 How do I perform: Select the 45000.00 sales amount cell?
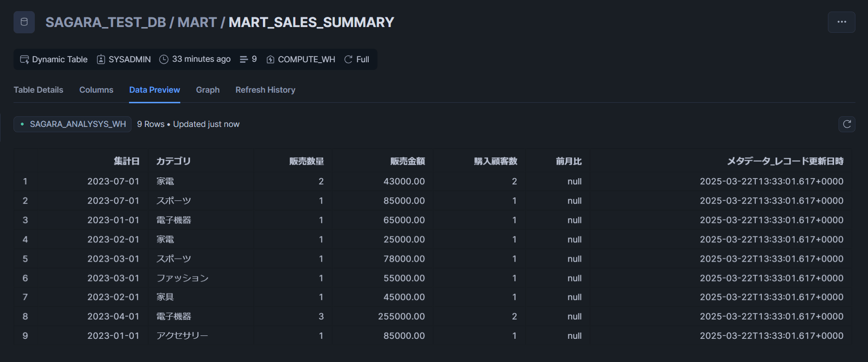[404, 297]
